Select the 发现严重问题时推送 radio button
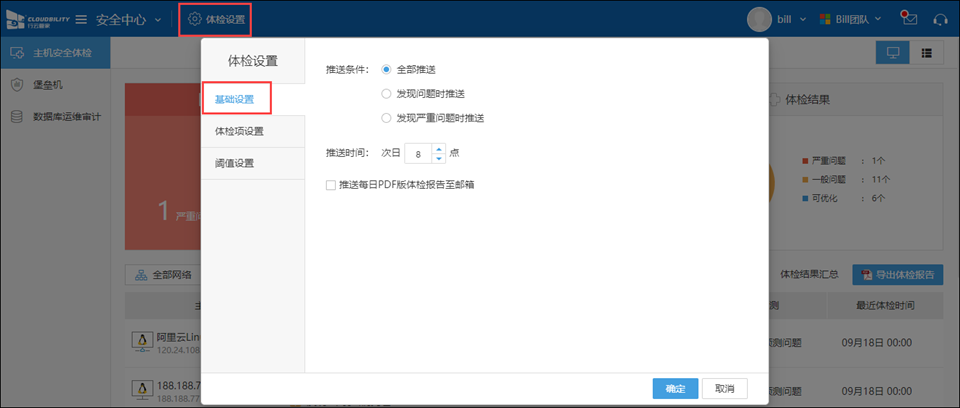Screen dimensions: 960x408 pyautogui.click(x=386, y=118)
